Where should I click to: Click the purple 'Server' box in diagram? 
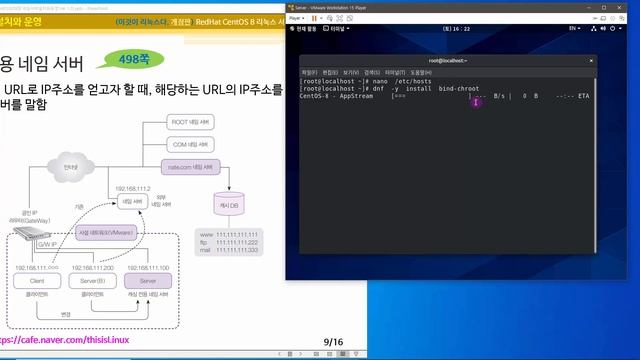pyautogui.click(x=148, y=281)
